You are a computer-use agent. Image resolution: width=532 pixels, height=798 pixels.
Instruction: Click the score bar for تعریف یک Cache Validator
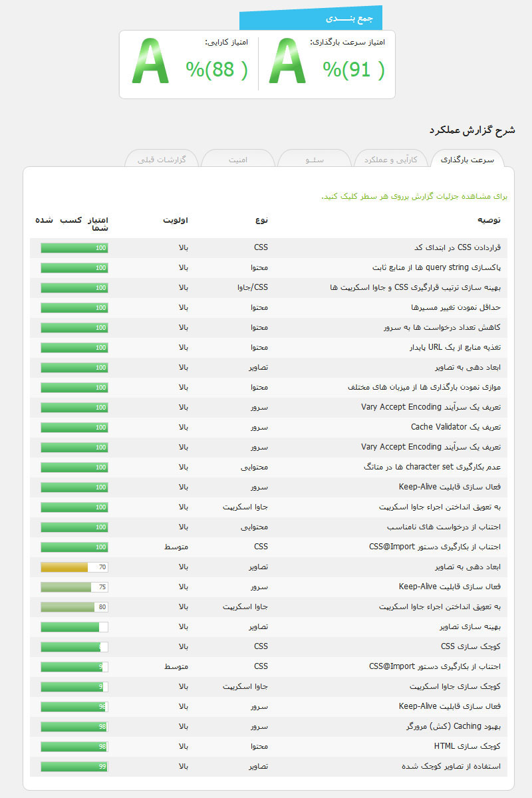coord(74,428)
